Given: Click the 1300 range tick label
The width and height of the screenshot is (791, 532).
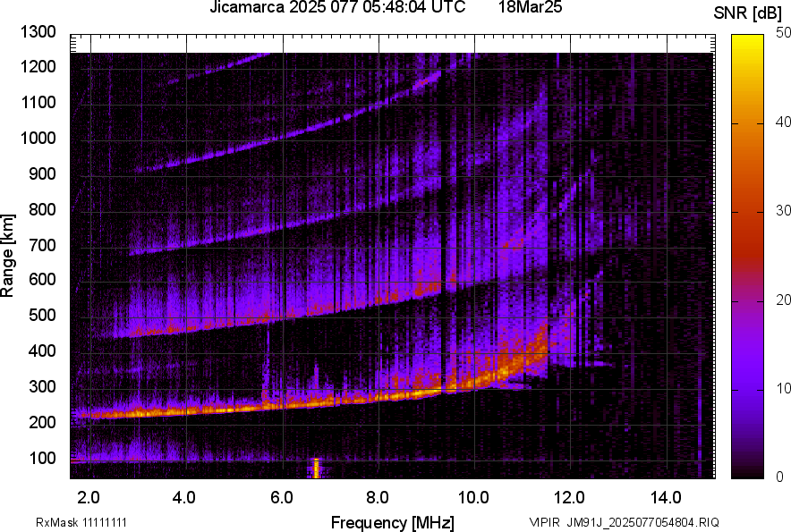Looking at the screenshot, I should point(38,32).
